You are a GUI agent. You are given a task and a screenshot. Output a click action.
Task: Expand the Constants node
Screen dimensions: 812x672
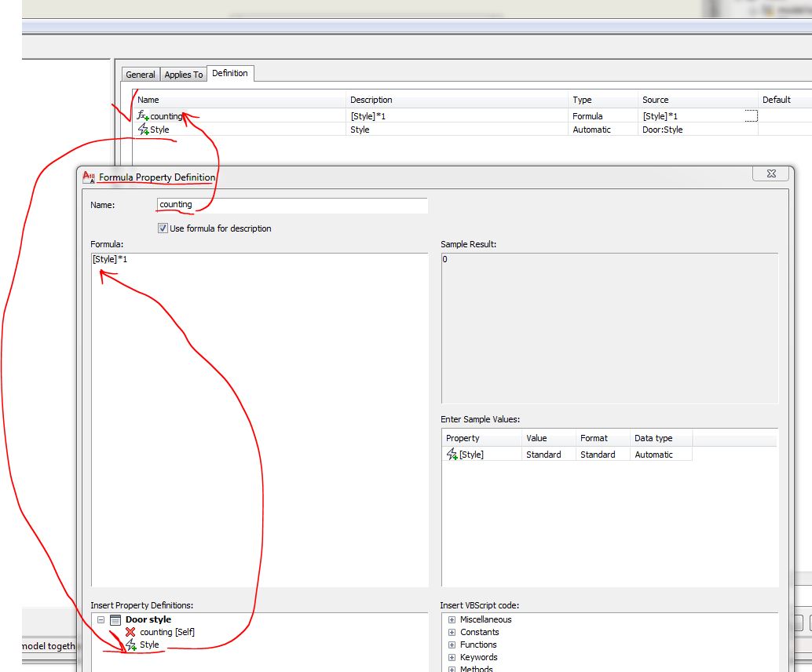(452, 632)
